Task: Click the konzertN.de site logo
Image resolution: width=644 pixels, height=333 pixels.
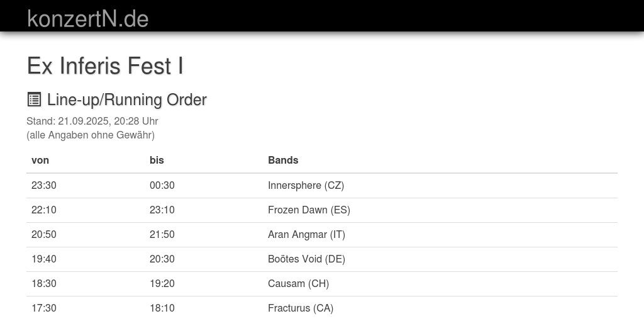Action: click(87, 18)
